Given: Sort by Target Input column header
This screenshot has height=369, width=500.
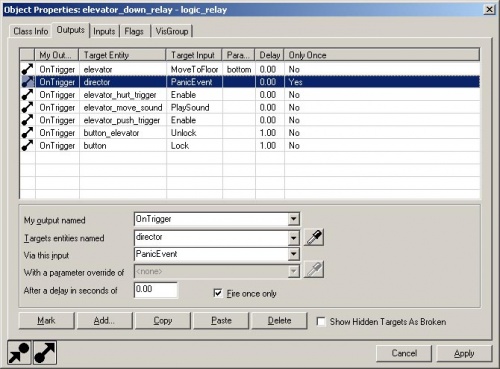Looking at the screenshot, I should [194, 55].
